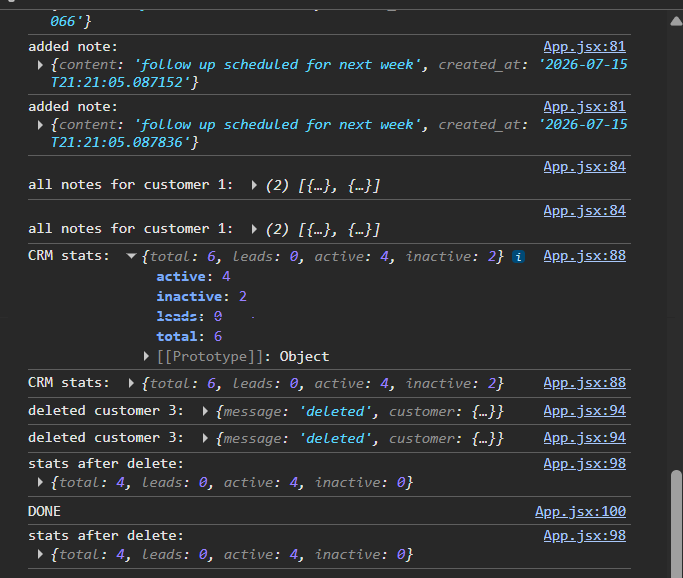Open App.jsx:88 link beside expanded CRM stats
This screenshot has height=578, width=683.
585,256
